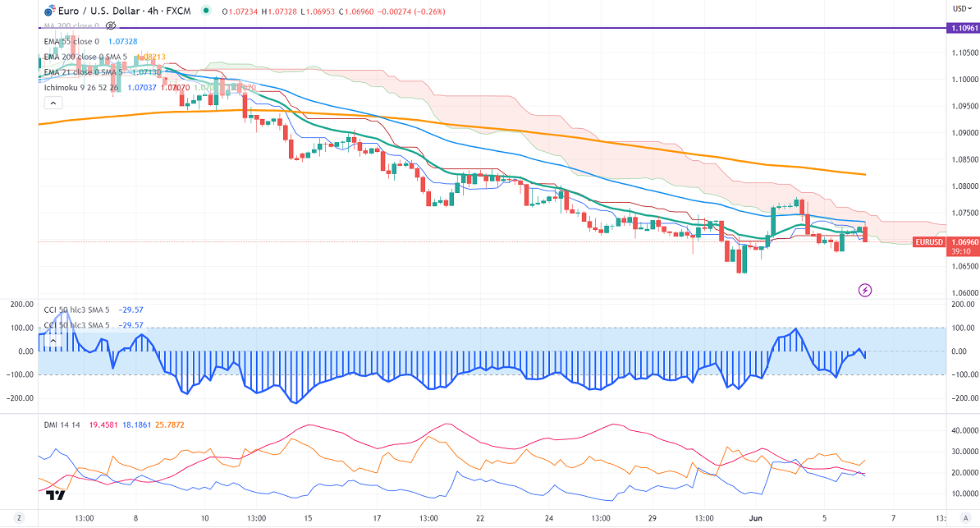Click the 1.06960 current price label
Image resolution: width=980 pixels, height=528 pixels.
(x=964, y=242)
